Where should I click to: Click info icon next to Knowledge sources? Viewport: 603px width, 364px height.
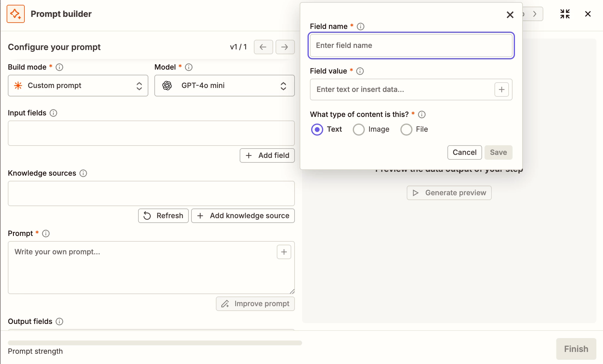(x=83, y=173)
